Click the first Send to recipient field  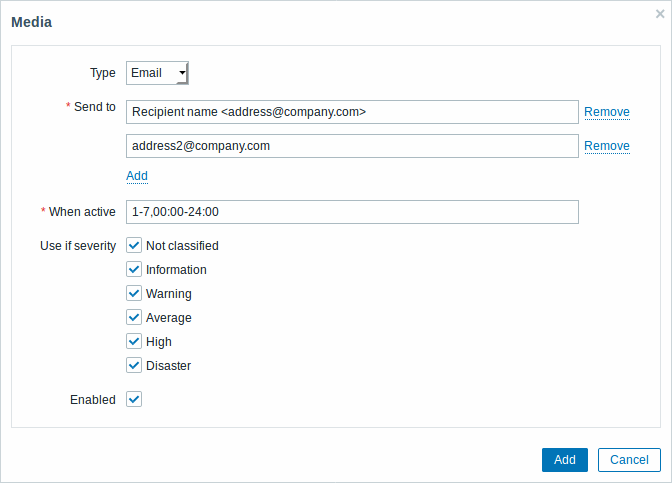coord(352,112)
